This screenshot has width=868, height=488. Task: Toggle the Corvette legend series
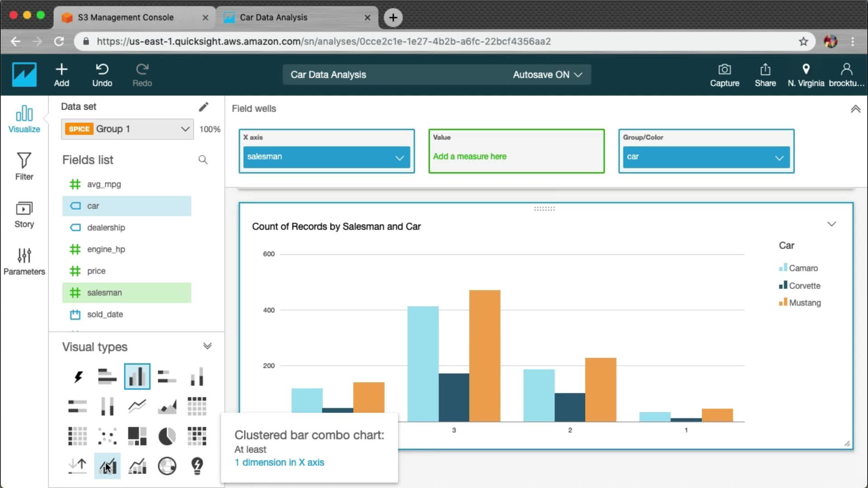804,286
